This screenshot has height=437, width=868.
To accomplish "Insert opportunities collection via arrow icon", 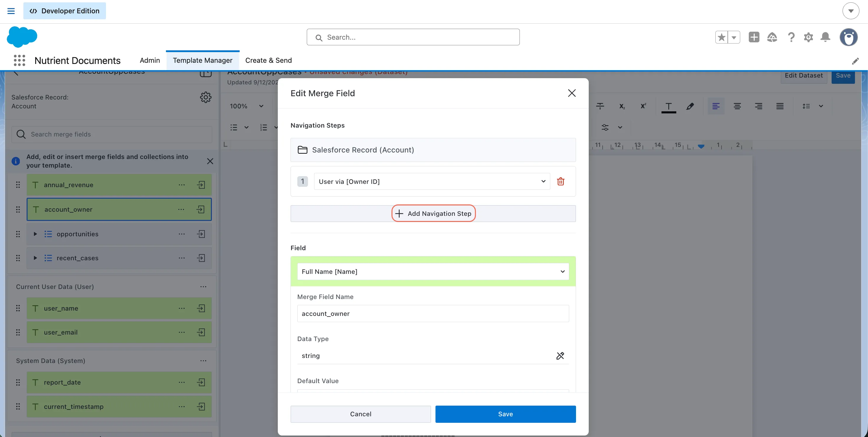I will [x=201, y=234].
